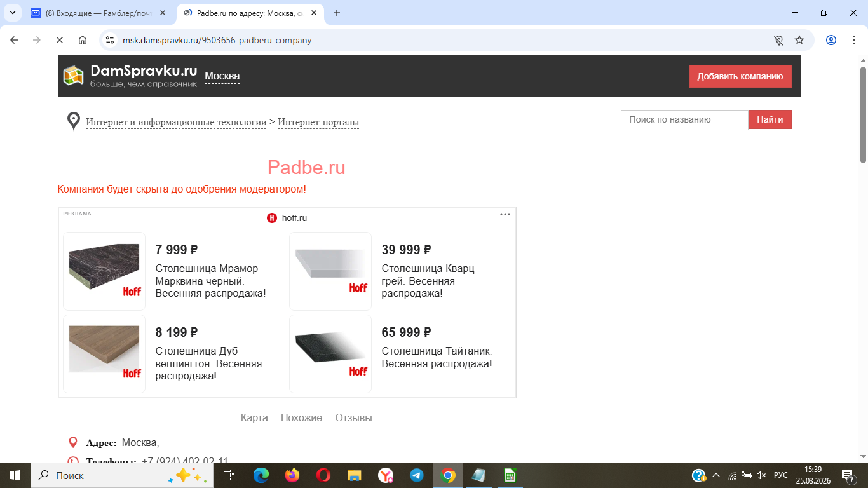Viewport: 868px width, 488px height.
Task: Click the Windows taskbar Поиск box
Action: (121, 475)
